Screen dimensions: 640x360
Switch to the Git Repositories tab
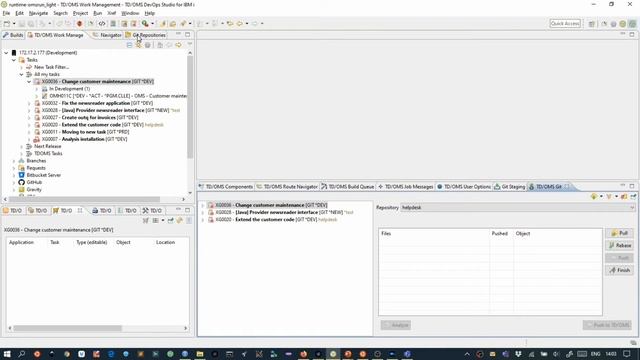click(x=146, y=35)
